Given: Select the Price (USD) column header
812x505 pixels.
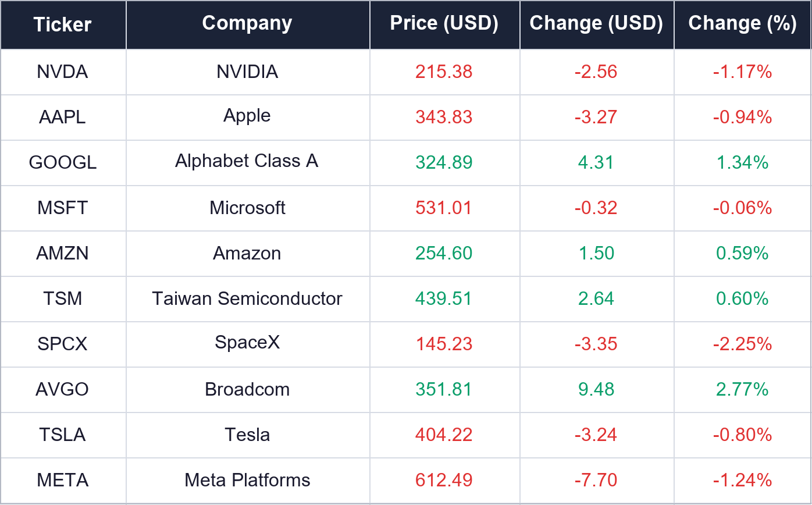Looking at the screenshot, I should (444, 23).
